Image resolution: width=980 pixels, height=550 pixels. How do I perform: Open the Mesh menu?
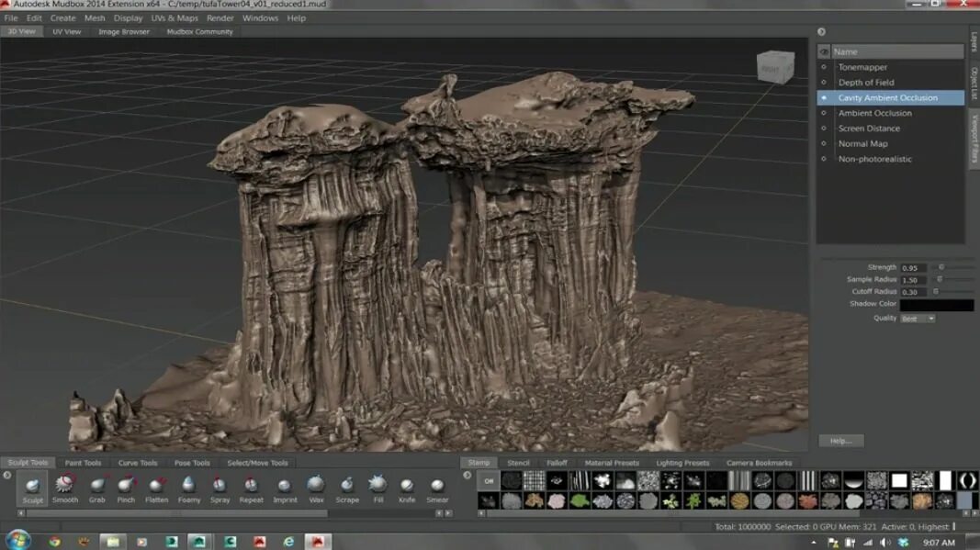pos(95,17)
